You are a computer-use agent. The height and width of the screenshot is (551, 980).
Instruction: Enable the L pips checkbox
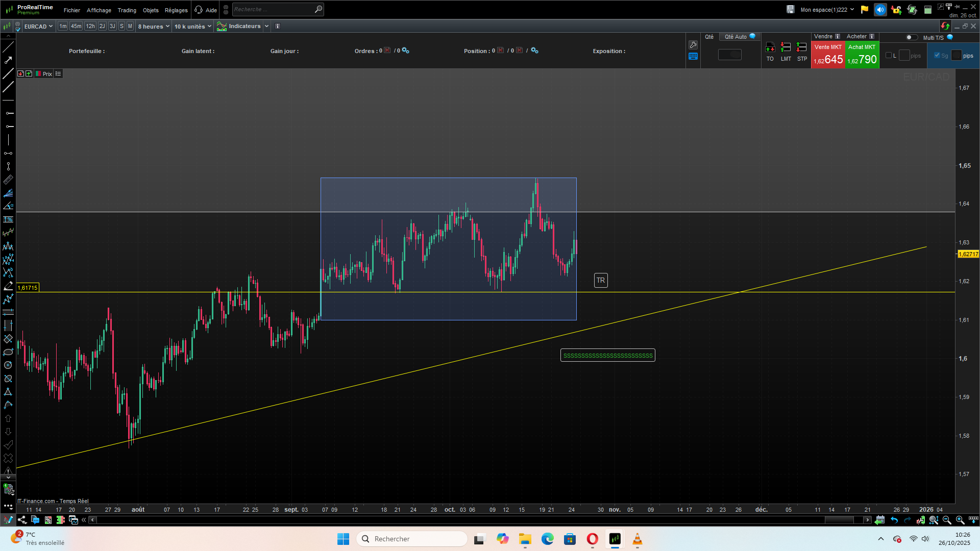[x=889, y=56]
